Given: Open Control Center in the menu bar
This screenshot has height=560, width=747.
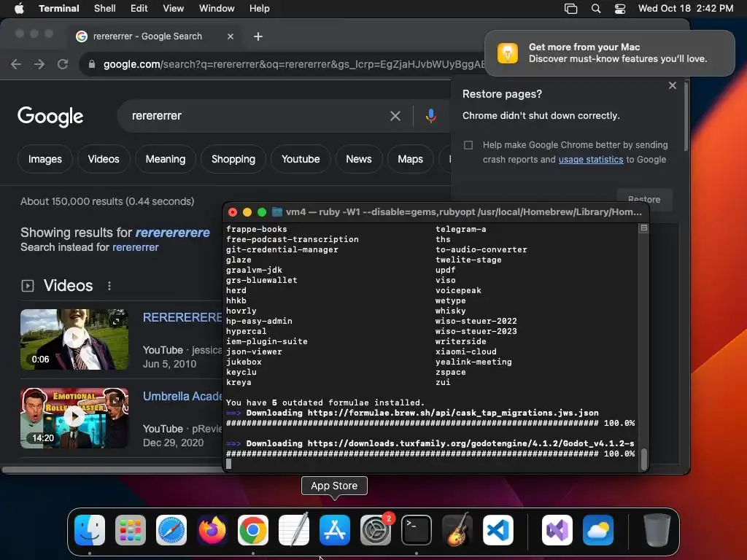Looking at the screenshot, I should pyautogui.click(x=620, y=8).
